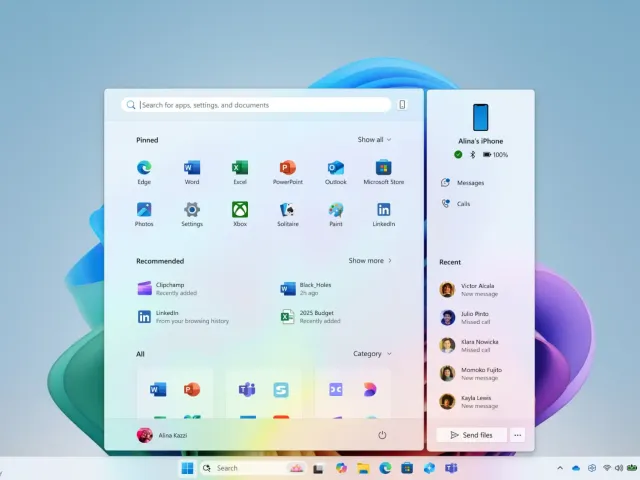Click the Send files button

(470, 435)
